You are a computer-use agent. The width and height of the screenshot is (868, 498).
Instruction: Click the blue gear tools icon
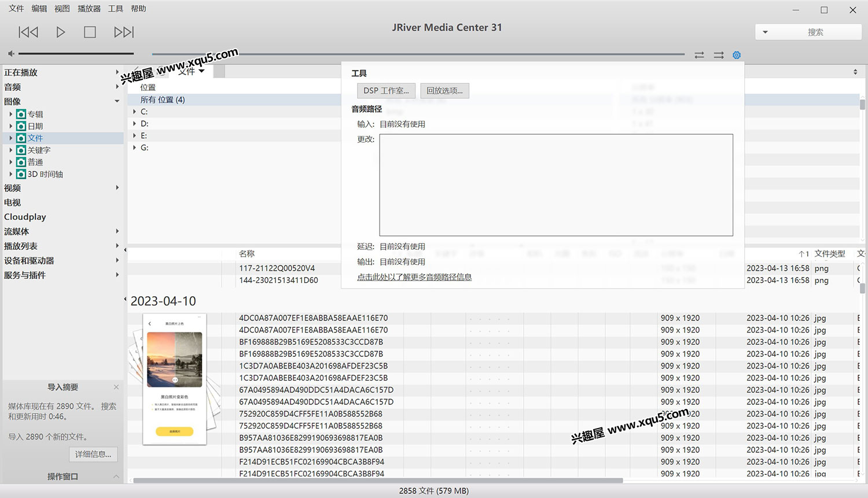737,55
